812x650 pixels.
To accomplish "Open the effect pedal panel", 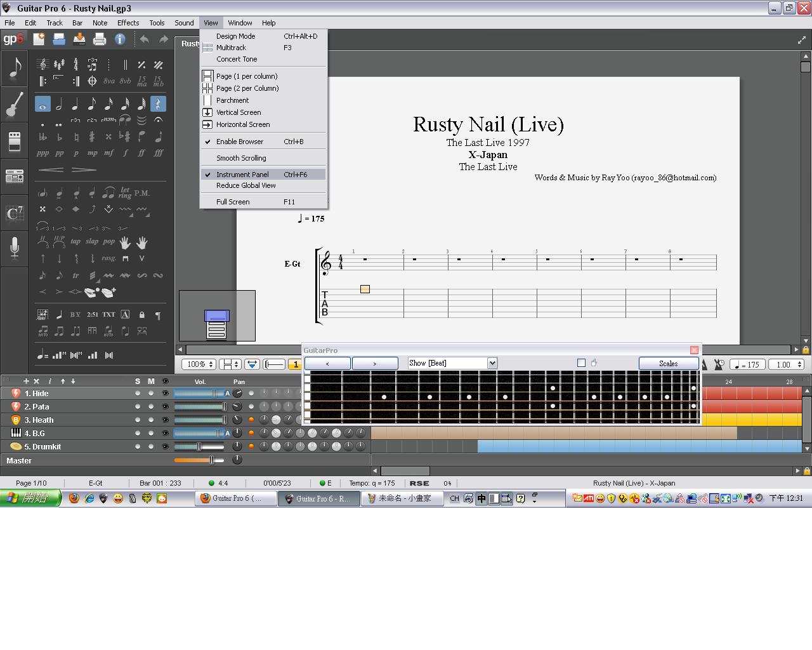I will coord(15,141).
